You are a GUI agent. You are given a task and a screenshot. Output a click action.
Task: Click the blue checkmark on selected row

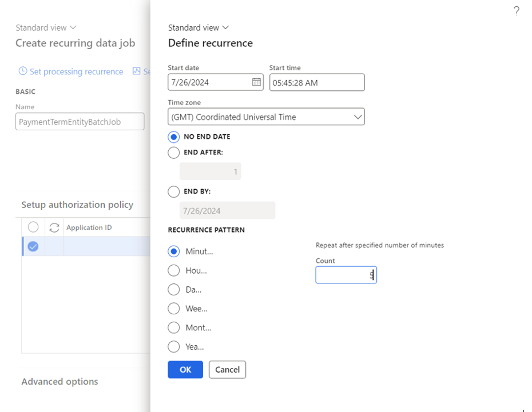pyautogui.click(x=33, y=246)
